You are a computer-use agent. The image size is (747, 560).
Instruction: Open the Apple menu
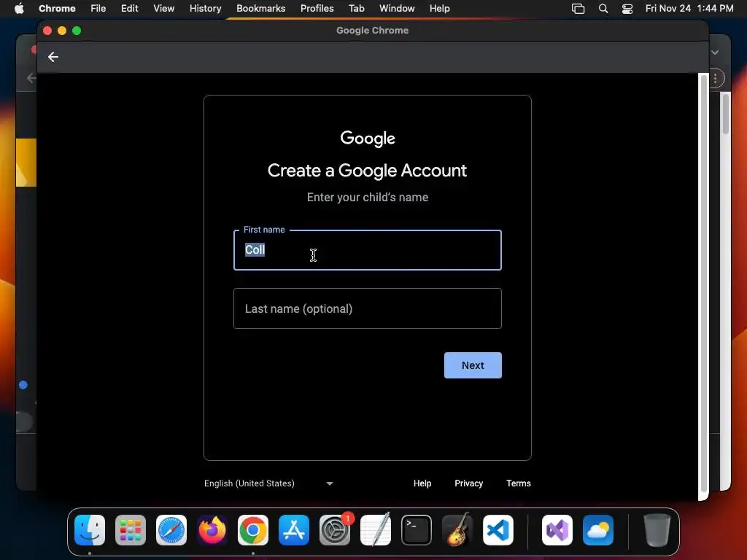point(19,8)
